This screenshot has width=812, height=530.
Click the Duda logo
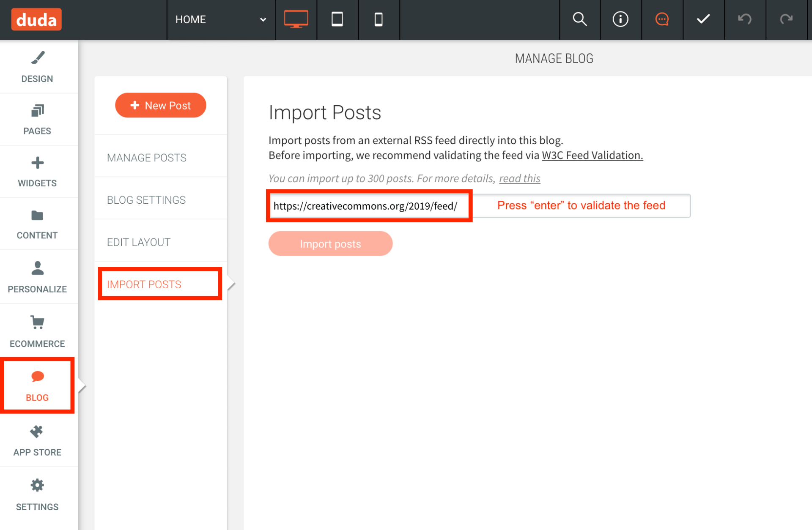[x=36, y=19]
